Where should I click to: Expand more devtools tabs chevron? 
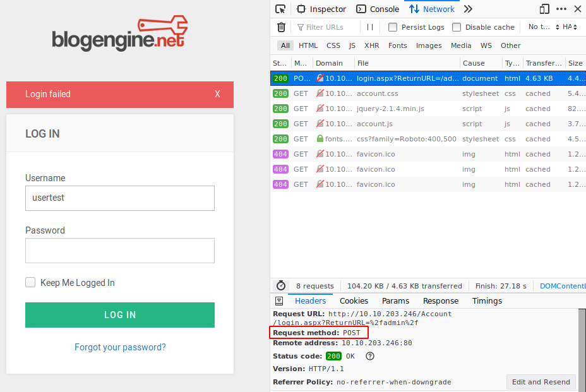click(x=468, y=9)
